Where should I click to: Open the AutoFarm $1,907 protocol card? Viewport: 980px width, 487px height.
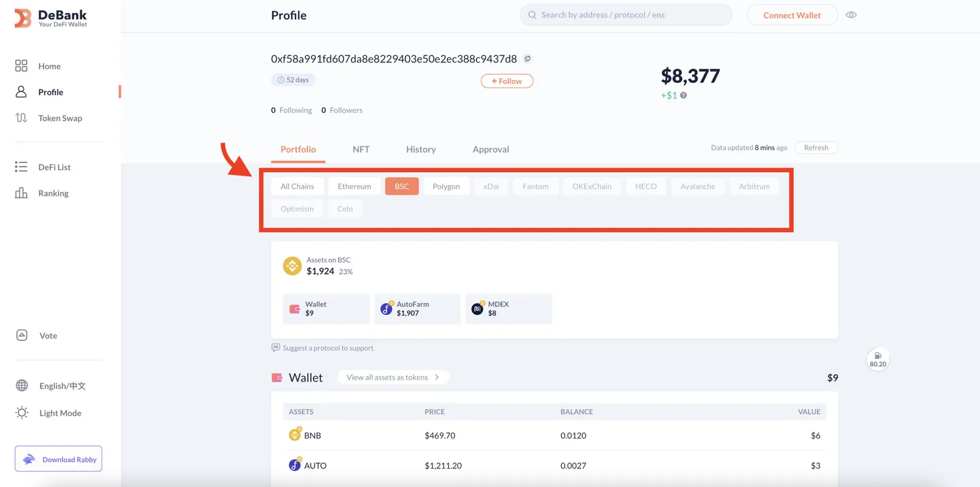point(417,309)
